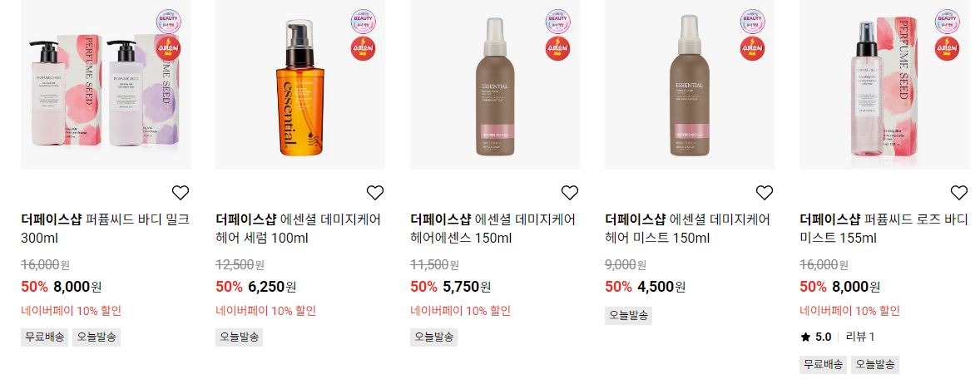980x389 pixels.
Task: Click the 리뷰 1 review count
Action: pos(860,337)
